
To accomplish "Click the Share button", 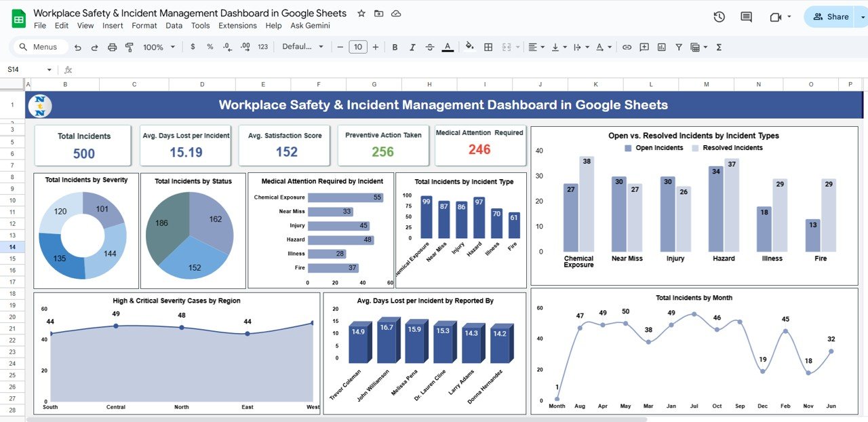I will (x=832, y=16).
